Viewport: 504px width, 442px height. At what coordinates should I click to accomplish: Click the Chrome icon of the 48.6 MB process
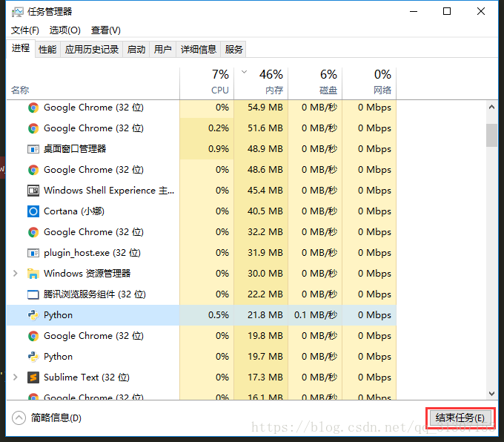point(33,170)
